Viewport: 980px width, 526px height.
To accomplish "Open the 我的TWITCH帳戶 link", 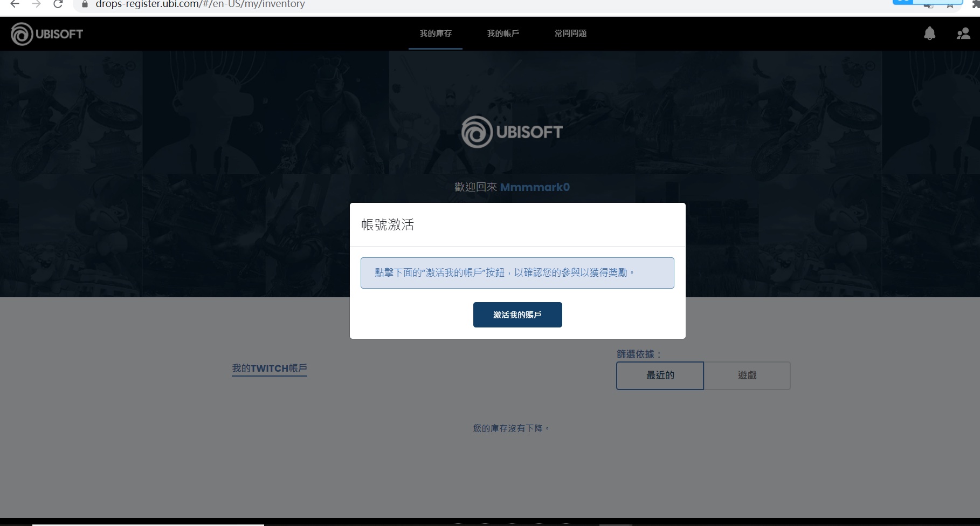I will (270, 368).
